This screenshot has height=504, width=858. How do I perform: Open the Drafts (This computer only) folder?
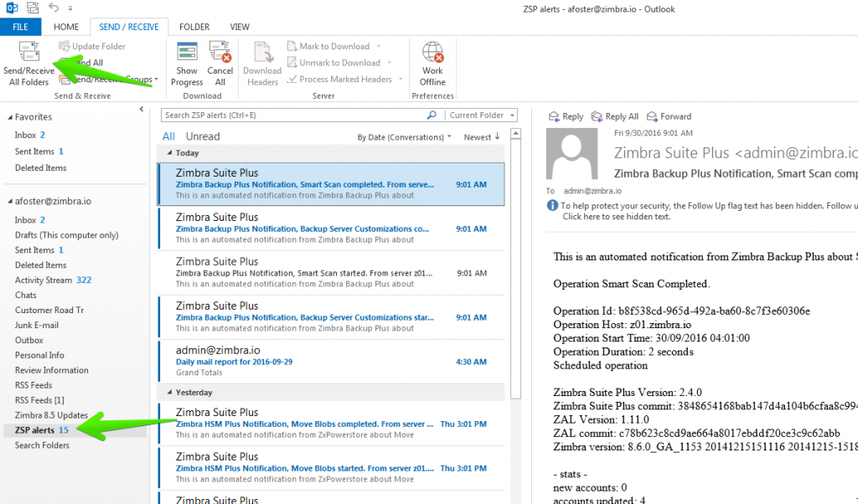[x=67, y=235]
